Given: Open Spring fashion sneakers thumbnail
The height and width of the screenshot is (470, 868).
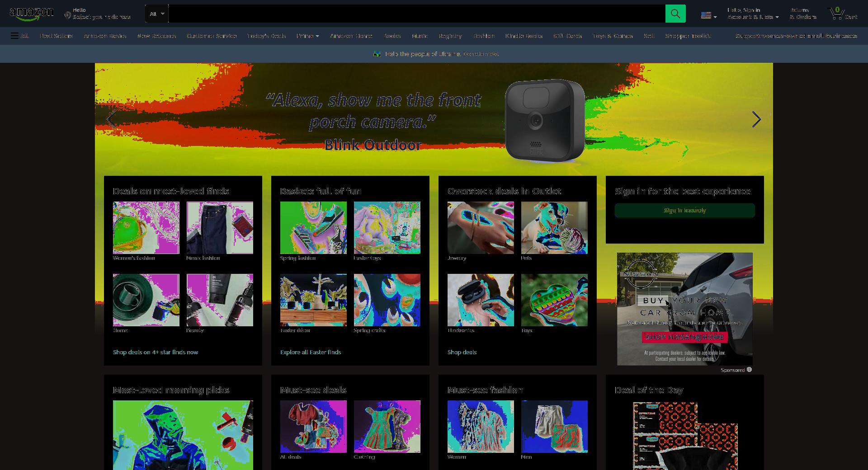Looking at the screenshot, I should (x=313, y=228).
